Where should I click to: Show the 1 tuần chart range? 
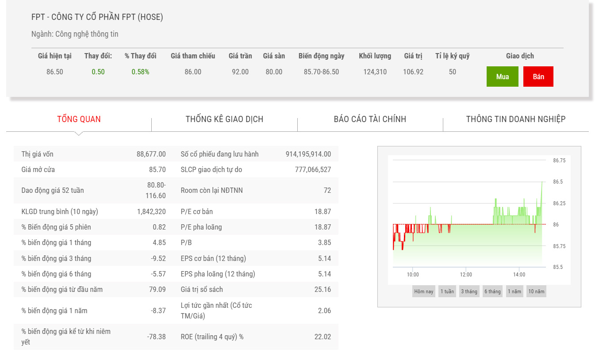point(447,291)
